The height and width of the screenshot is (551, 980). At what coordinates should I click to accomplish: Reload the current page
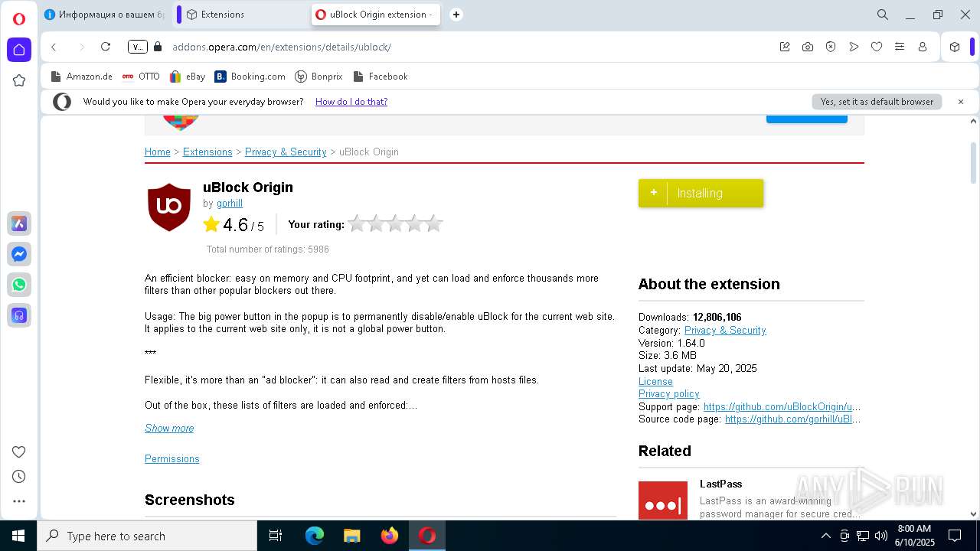(x=106, y=47)
